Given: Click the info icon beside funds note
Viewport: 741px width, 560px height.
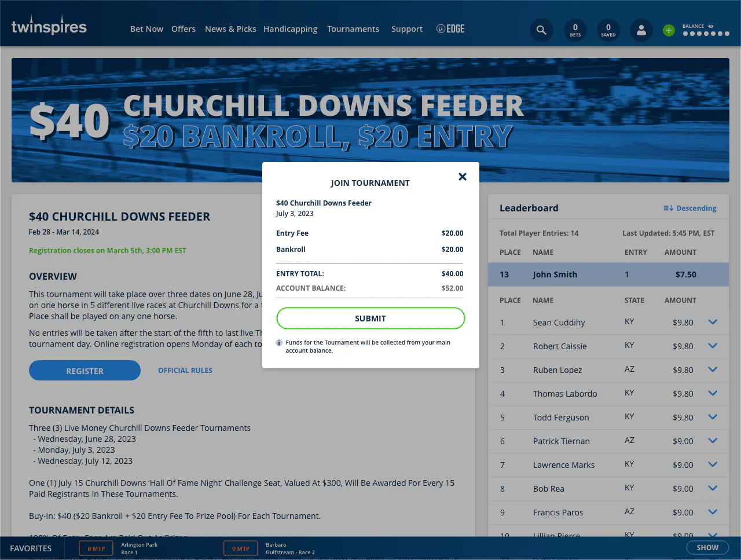Looking at the screenshot, I should pos(279,343).
